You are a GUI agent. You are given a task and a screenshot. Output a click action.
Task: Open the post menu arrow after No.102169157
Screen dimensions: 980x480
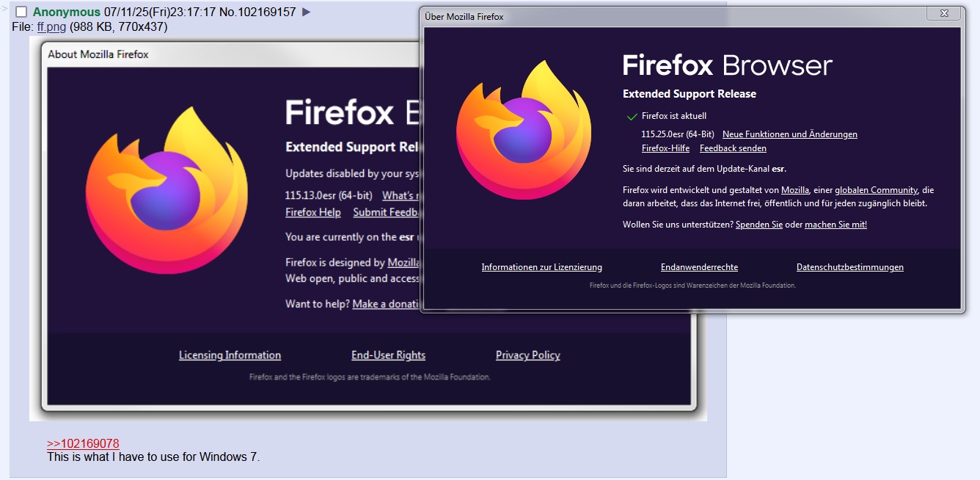[x=307, y=12]
